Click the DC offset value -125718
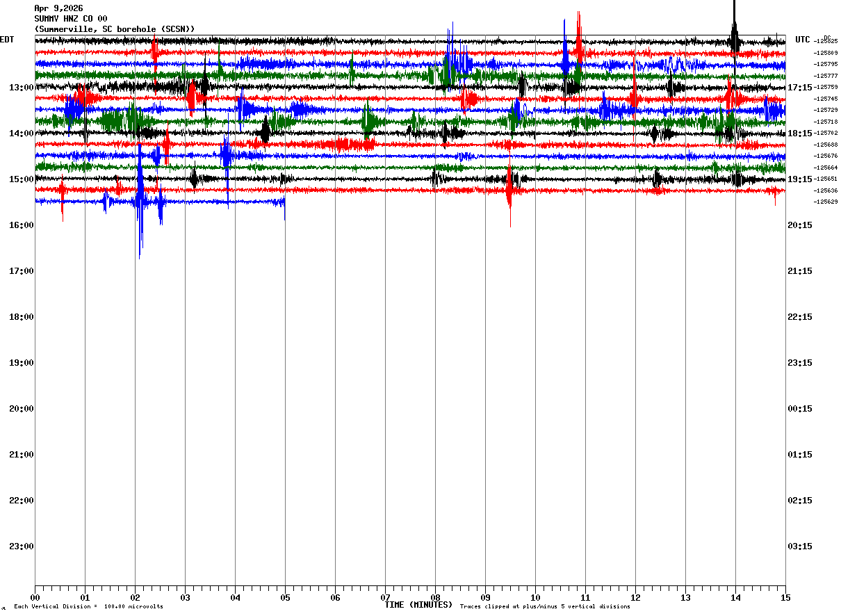 (x=826, y=122)
